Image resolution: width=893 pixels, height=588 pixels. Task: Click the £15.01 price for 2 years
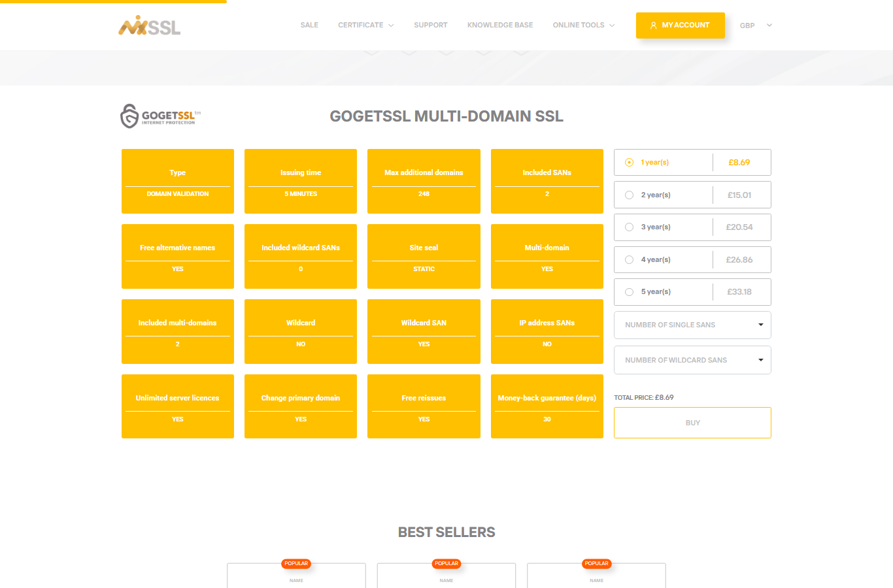(x=739, y=195)
